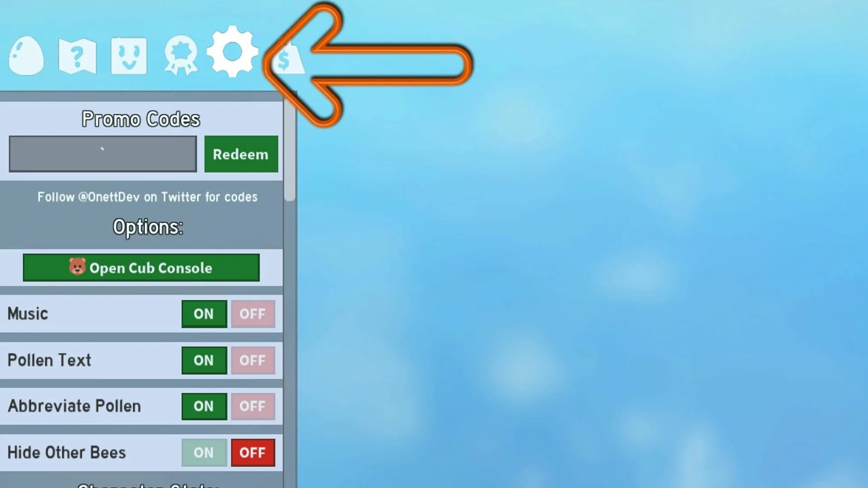868x488 pixels.
Task: Navigate to Options section label
Action: pos(146,227)
